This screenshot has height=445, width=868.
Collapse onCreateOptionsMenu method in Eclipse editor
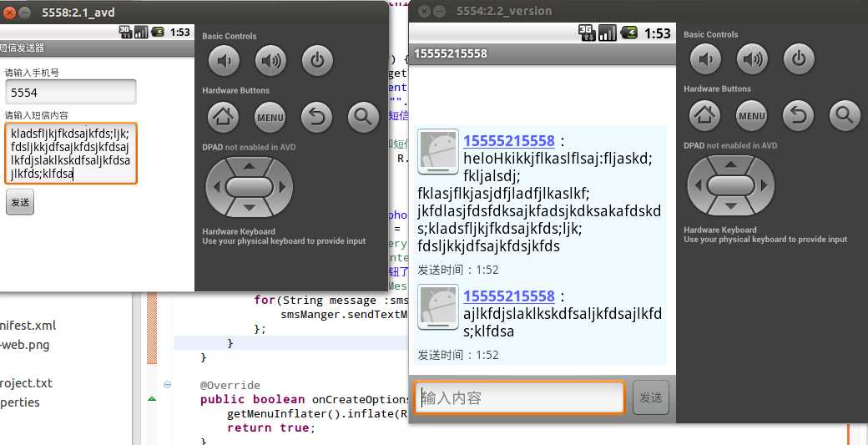(x=167, y=384)
